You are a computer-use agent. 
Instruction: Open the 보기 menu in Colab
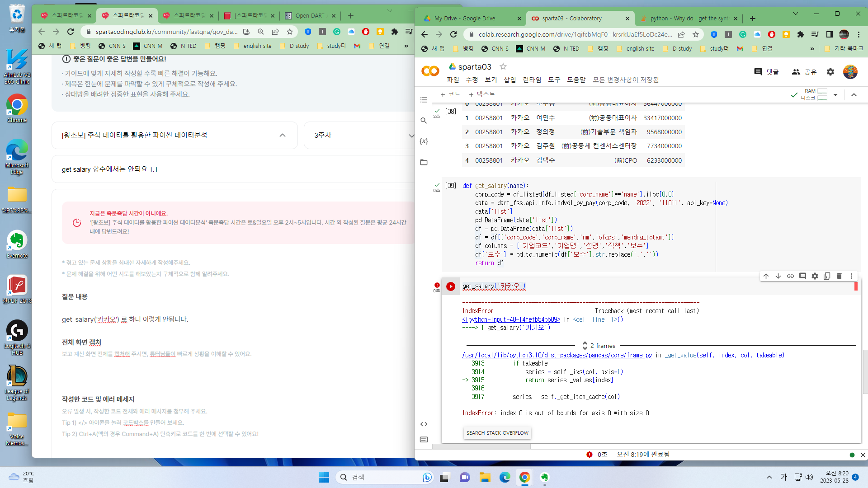(491, 80)
